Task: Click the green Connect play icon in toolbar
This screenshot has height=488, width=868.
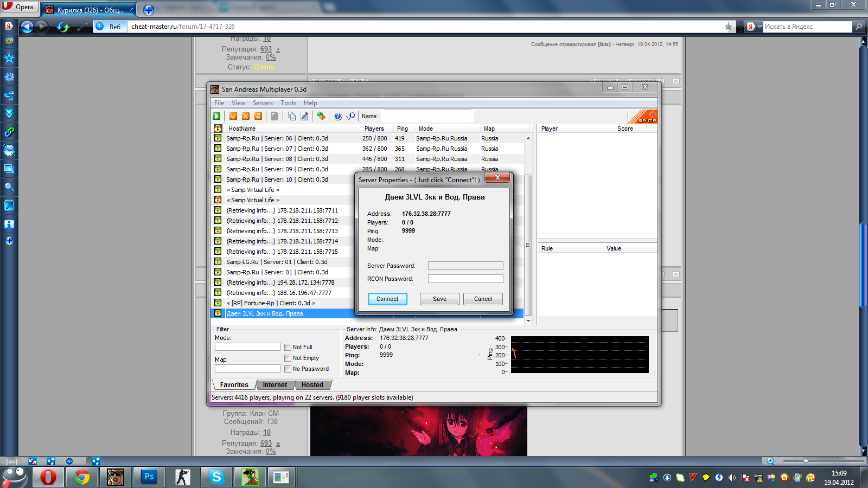Action: tap(216, 116)
